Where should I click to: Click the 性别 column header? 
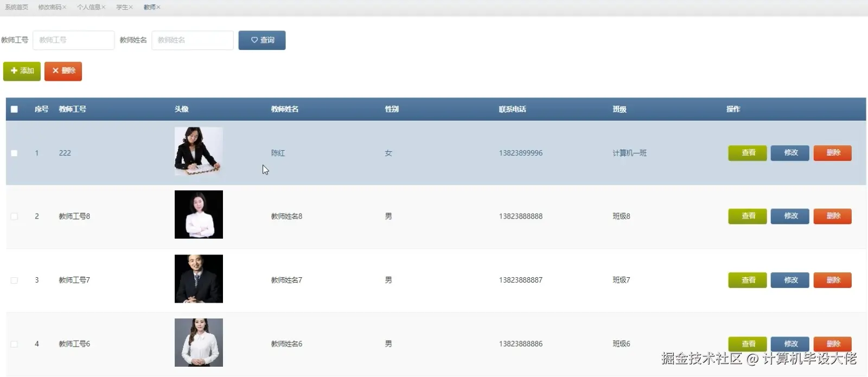(x=392, y=109)
